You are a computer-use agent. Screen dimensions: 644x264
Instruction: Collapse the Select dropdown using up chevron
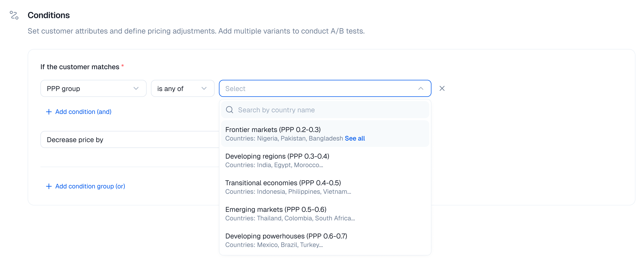tap(421, 88)
